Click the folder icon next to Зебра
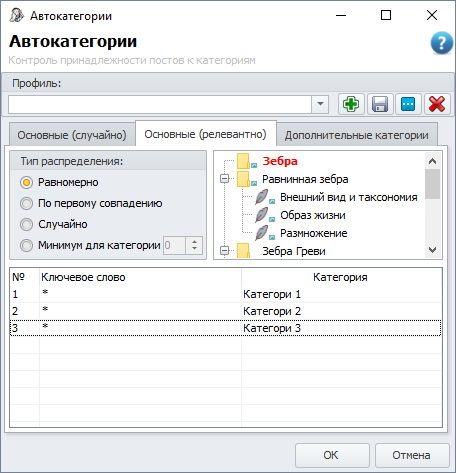 tap(244, 161)
